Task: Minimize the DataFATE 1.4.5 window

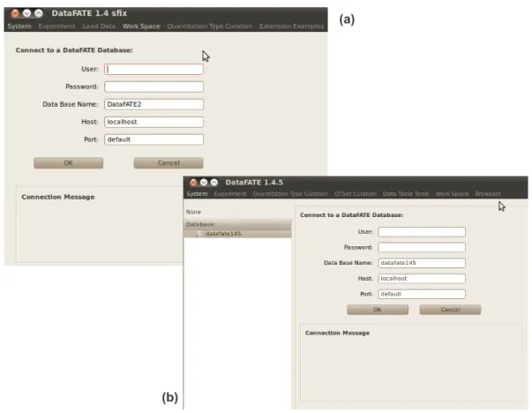Action: click(x=204, y=183)
